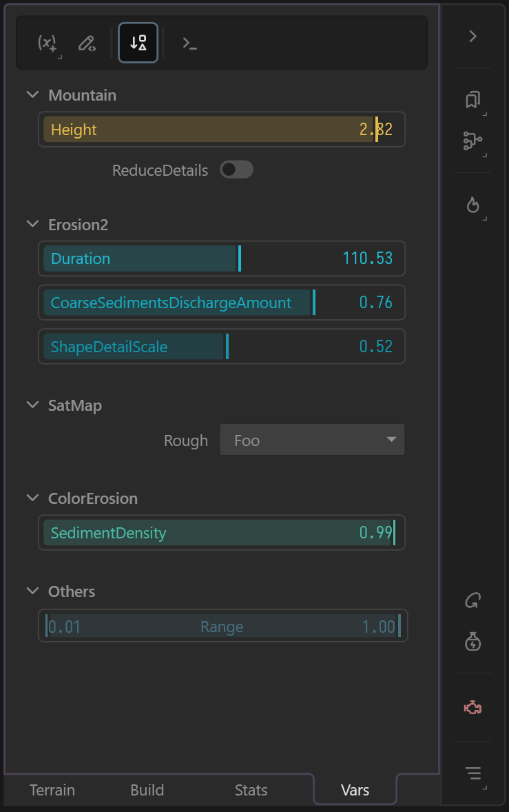Collapse the Mountain section

tap(32, 95)
